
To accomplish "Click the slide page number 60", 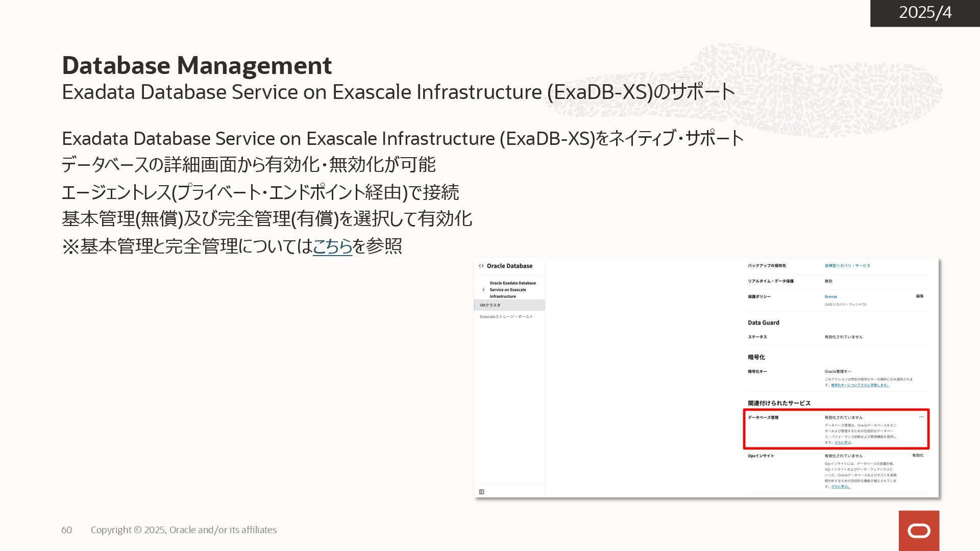I will click(x=66, y=530).
